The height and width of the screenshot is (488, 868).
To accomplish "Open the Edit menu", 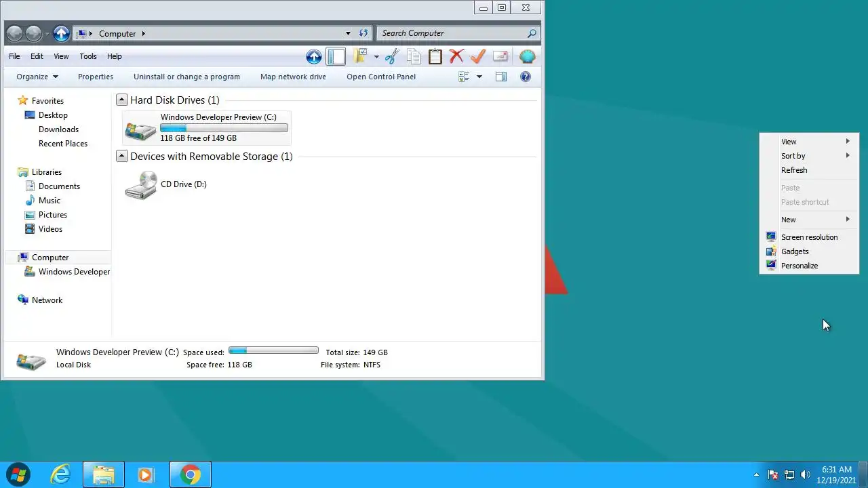I will (37, 56).
